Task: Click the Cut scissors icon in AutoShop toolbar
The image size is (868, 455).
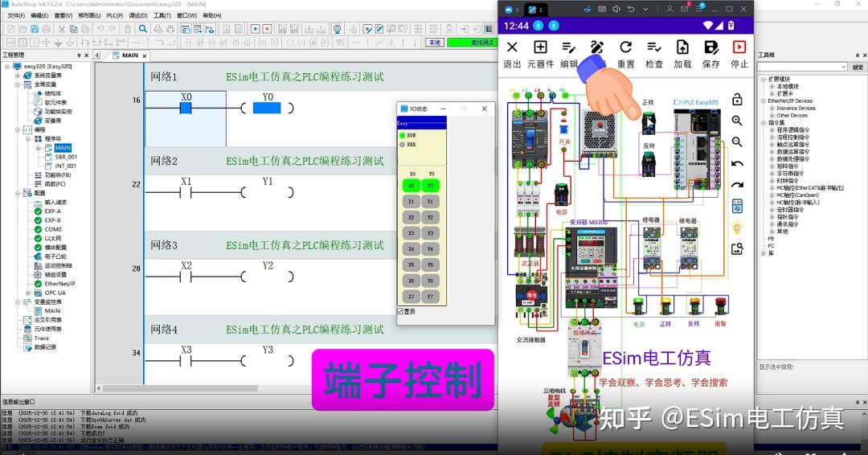Action: click(x=61, y=29)
